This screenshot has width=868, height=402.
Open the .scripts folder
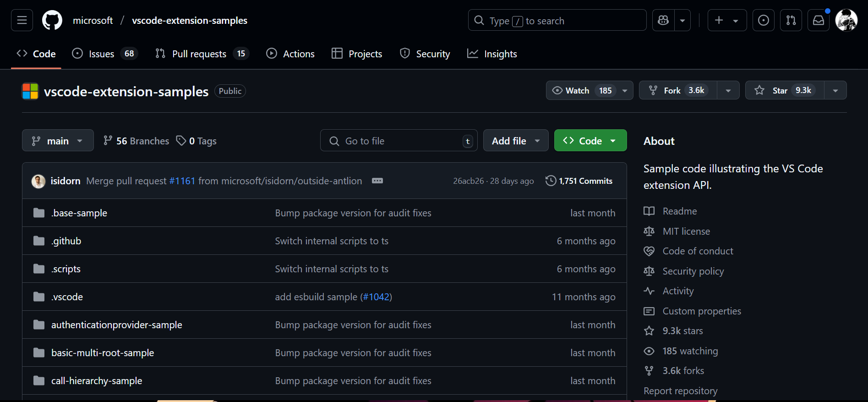coord(66,269)
